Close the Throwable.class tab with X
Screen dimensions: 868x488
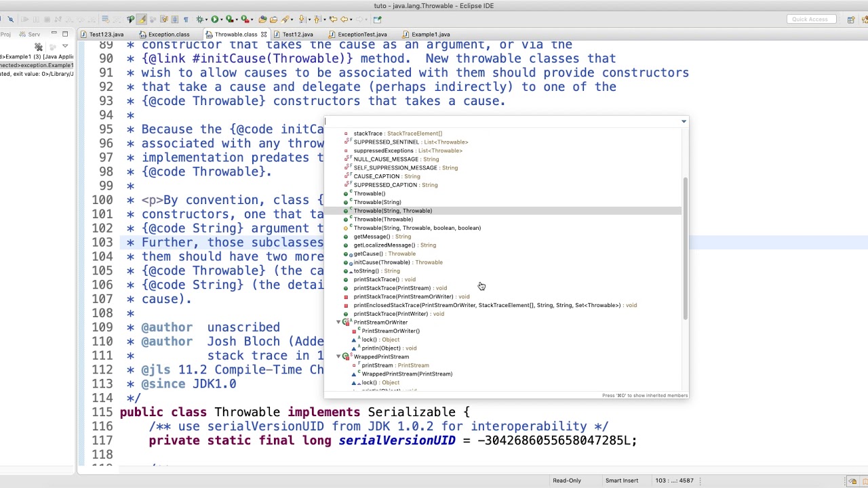pyautogui.click(x=264, y=35)
